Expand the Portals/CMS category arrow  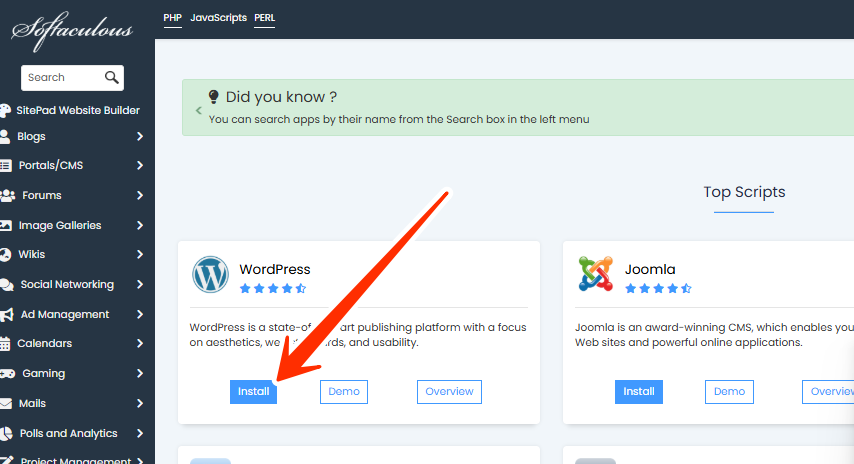[x=140, y=166]
